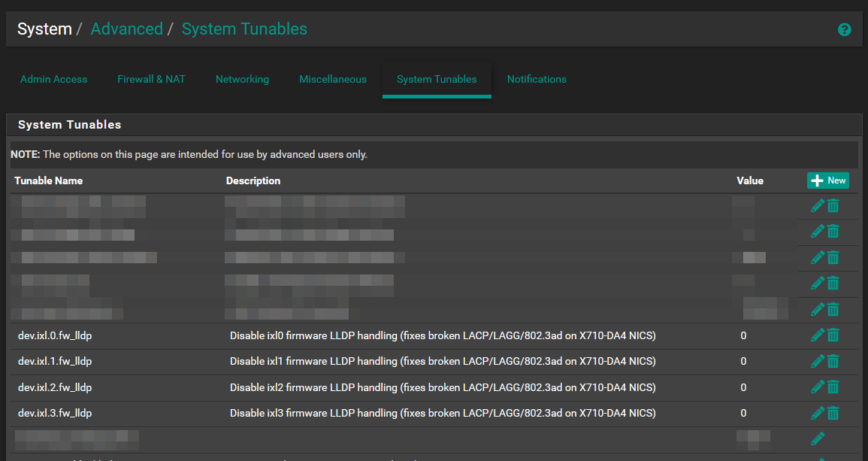868x461 pixels.
Task: Delete the dev.ixl.1.fw_lldp tunable
Action: coord(833,362)
